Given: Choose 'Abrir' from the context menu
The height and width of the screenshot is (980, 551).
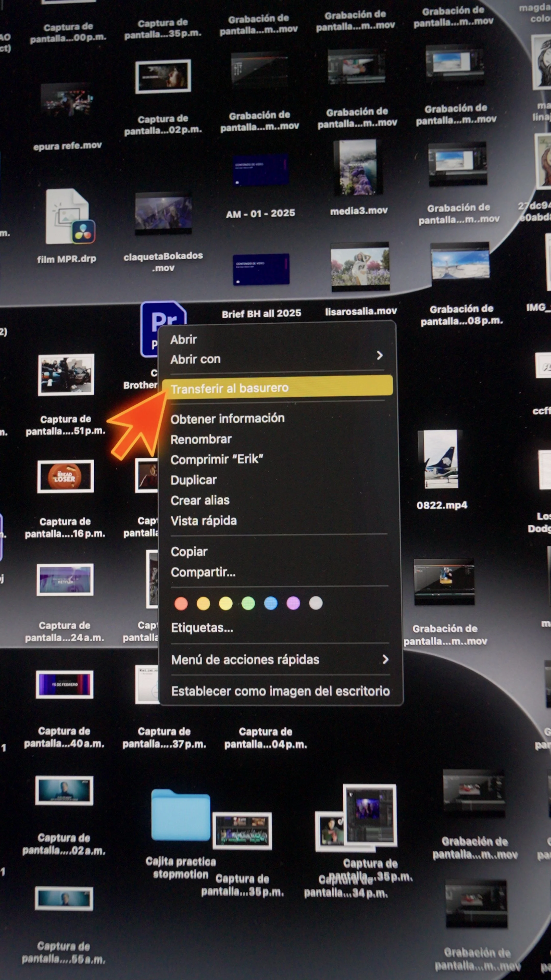Looking at the screenshot, I should coord(184,339).
